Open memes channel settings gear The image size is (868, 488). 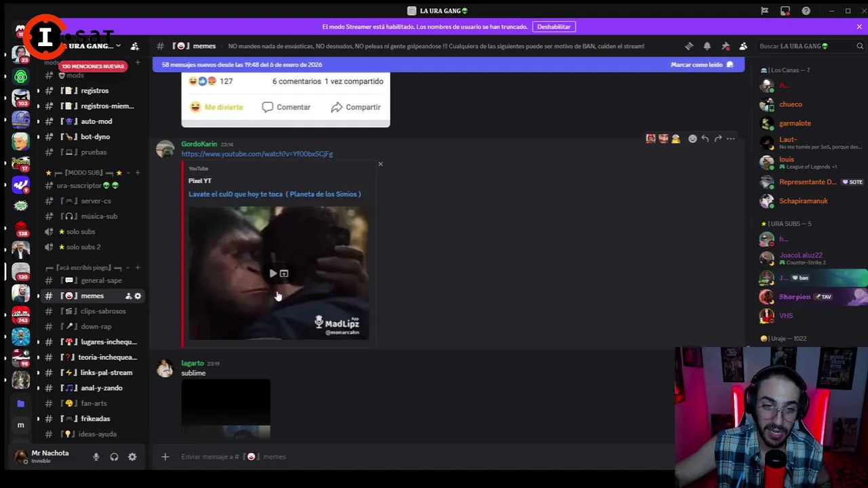[138, 296]
